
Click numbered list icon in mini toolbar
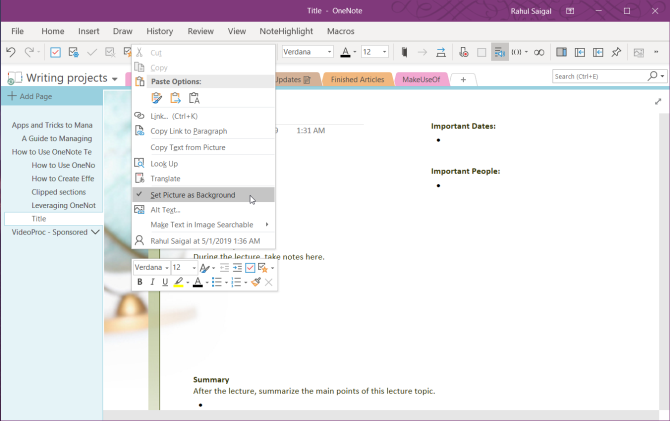236,282
